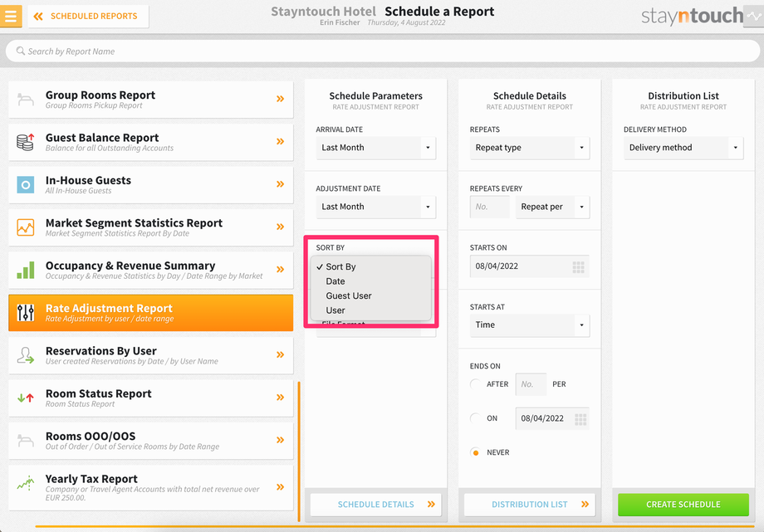Click the Occupancy & Revenue bar chart icon
Image resolution: width=764 pixels, height=532 pixels.
click(x=26, y=270)
